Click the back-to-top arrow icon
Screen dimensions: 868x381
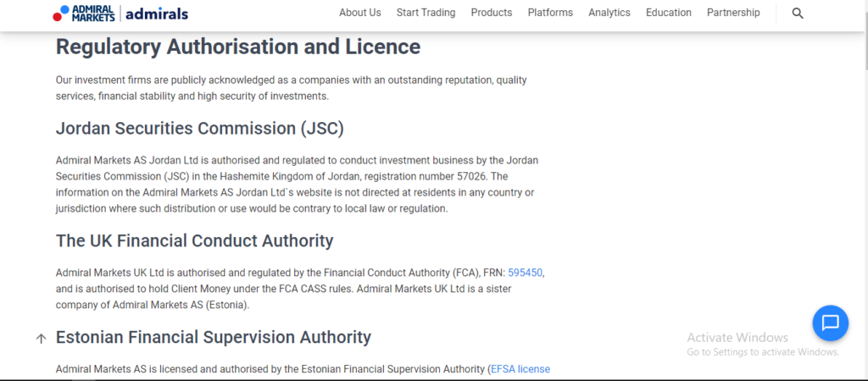[x=41, y=339]
